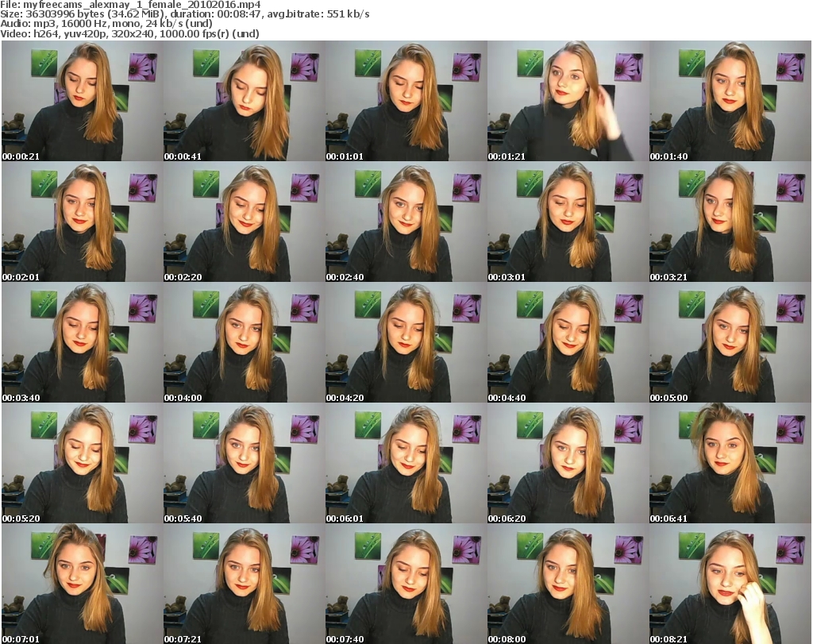The height and width of the screenshot is (644, 813).
Task: Open the frame stamped 00:01:01
Action: [x=406, y=101]
